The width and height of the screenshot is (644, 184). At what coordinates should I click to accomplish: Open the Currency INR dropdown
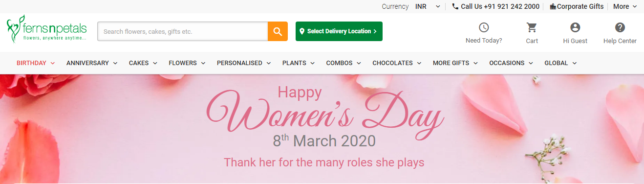(x=428, y=6)
